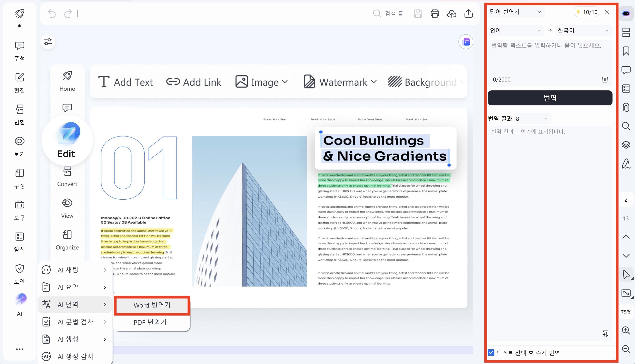This screenshot has height=364, width=635.
Task: Click the 번역 translate button
Action: [550, 98]
